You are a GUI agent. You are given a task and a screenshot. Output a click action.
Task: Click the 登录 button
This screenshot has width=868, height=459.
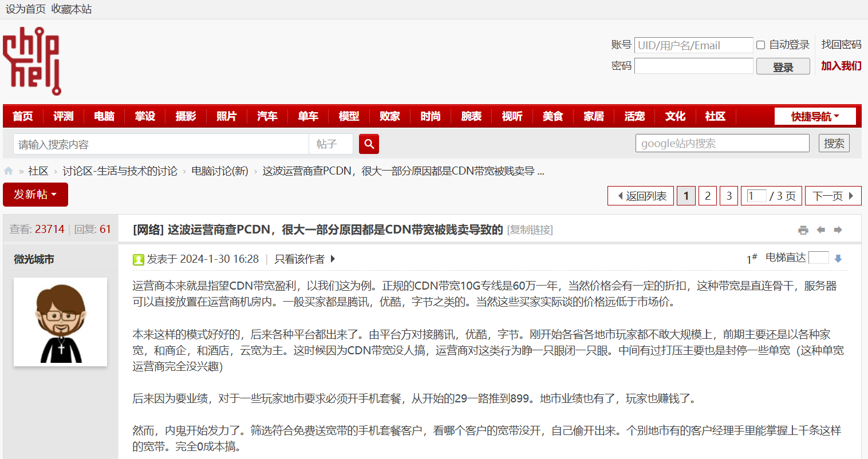[783, 66]
